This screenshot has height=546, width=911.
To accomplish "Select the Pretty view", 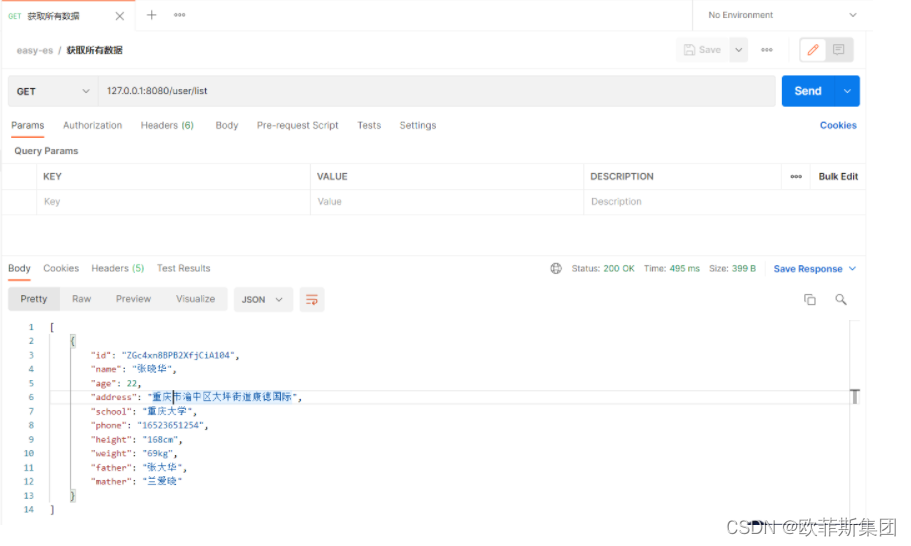I will (x=34, y=299).
